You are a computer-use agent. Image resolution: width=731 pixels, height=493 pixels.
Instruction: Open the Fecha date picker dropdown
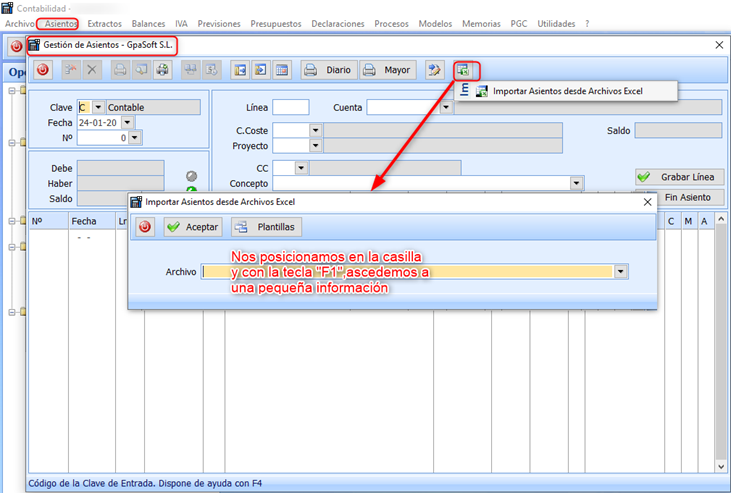tap(128, 123)
